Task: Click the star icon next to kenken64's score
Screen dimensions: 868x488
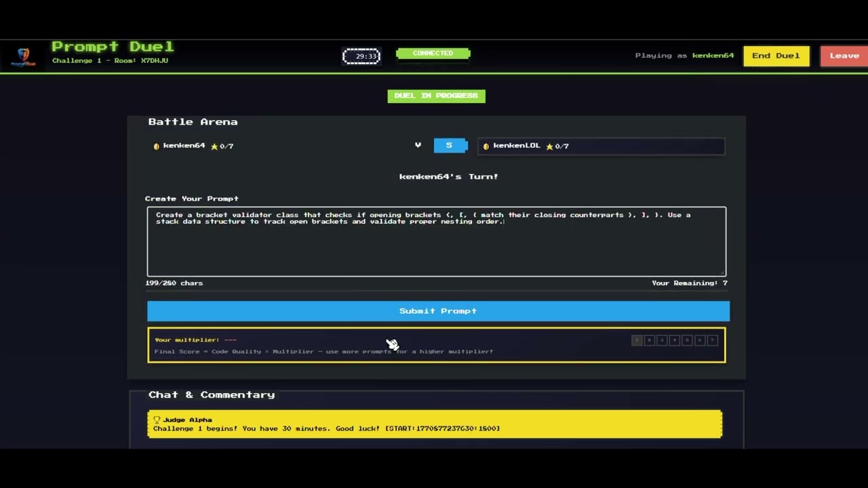Action: (214, 146)
